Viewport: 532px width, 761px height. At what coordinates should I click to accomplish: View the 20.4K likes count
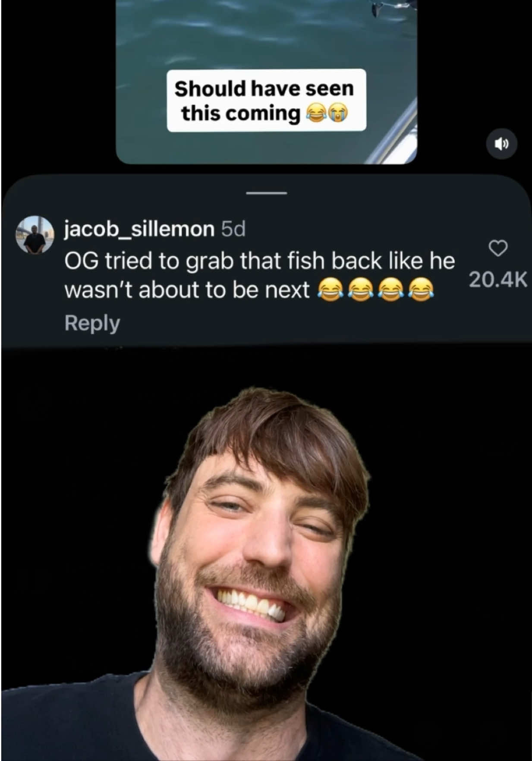(498, 280)
